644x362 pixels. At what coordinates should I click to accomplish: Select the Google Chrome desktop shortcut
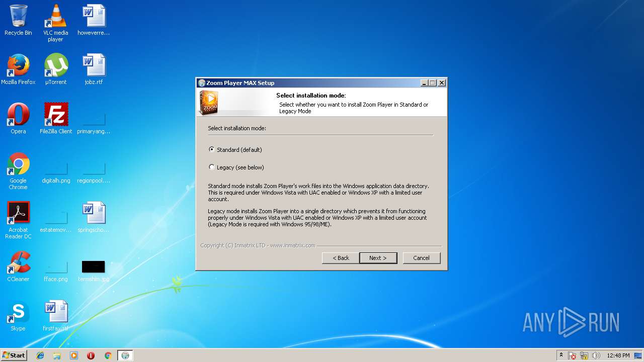tap(18, 171)
